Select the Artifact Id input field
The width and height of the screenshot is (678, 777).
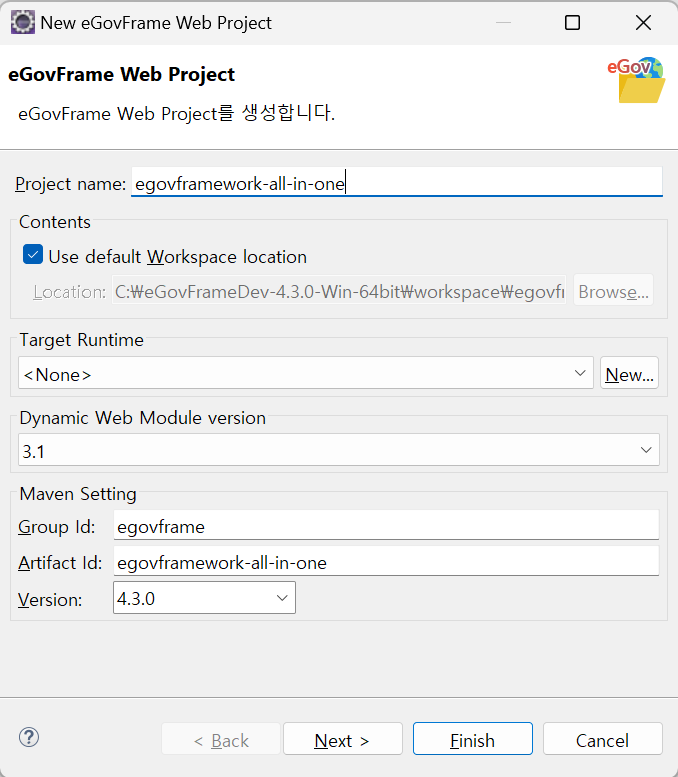tap(386, 562)
